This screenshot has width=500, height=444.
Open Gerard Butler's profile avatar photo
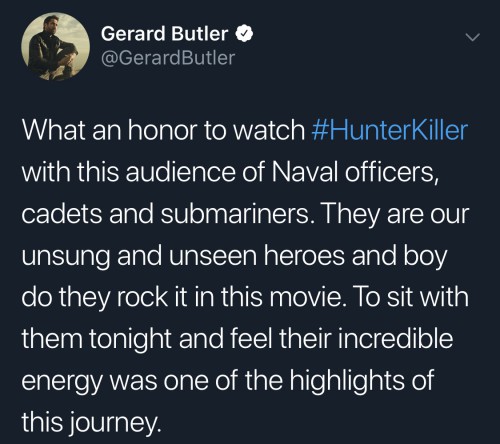pyautogui.click(x=55, y=46)
